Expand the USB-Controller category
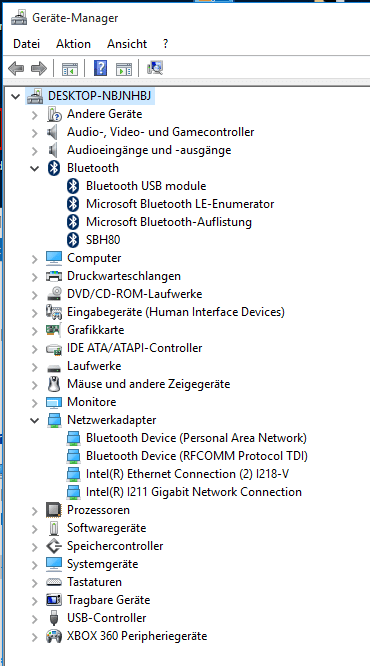This screenshot has width=370, height=666. (x=34, y=618)
